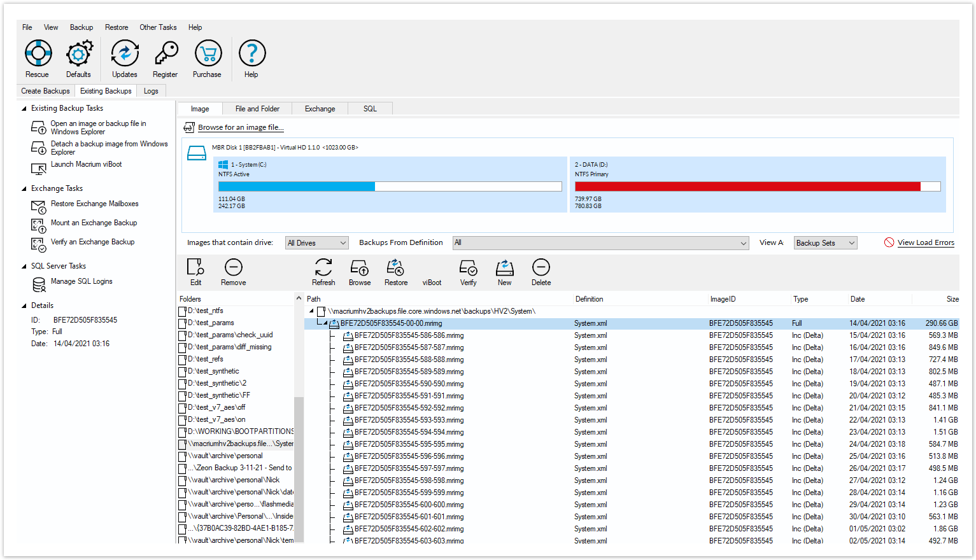Click the Verify image icon
This screenshot has width=976, height=560.
tap(469, 267)
